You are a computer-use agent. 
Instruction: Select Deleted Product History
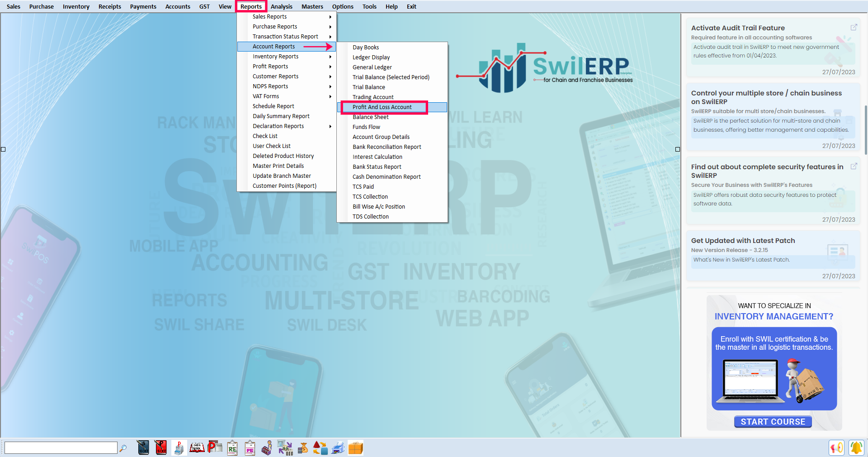[x=287, y=156]
